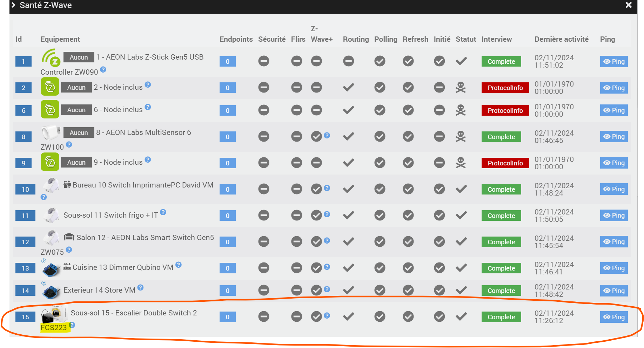This screenshot has height=348, width=644.
Task: Click Endpoints 0 badge for node 1
Action: pyautogui.click(x=228, y=62)
